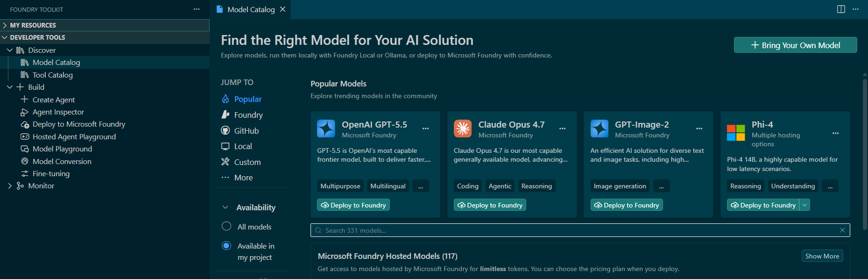The width and height of the screenshot is (868, 279).
Task: Clear the model search field with X
Action: pyautogui.click(x=842, y=230)
